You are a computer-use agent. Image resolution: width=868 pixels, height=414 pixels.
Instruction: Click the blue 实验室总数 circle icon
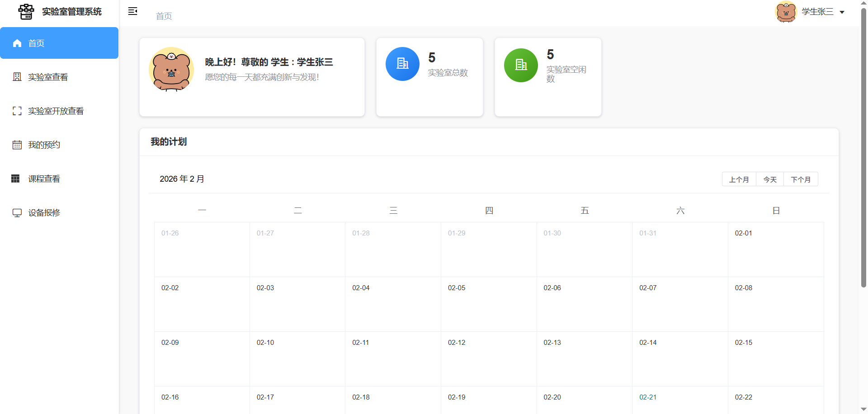(402, 64)
